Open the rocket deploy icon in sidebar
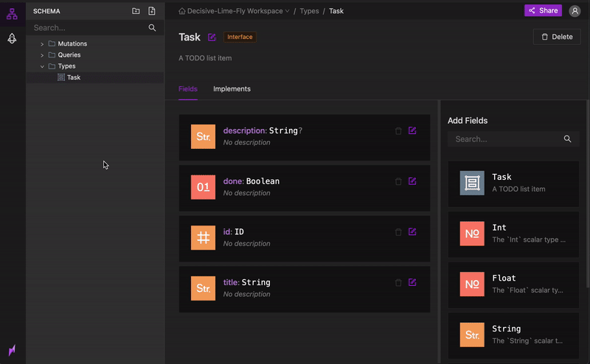590x364 pixels. [12, 38]
